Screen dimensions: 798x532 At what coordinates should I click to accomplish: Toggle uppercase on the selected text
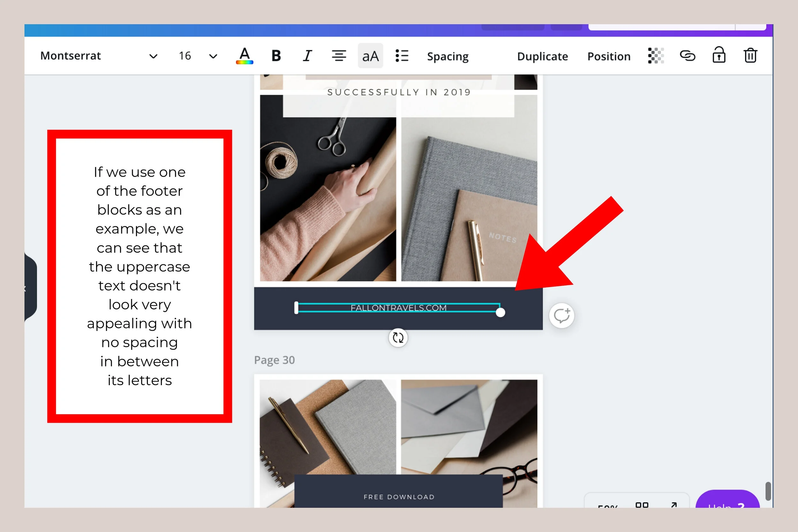[x=370, y=56]
